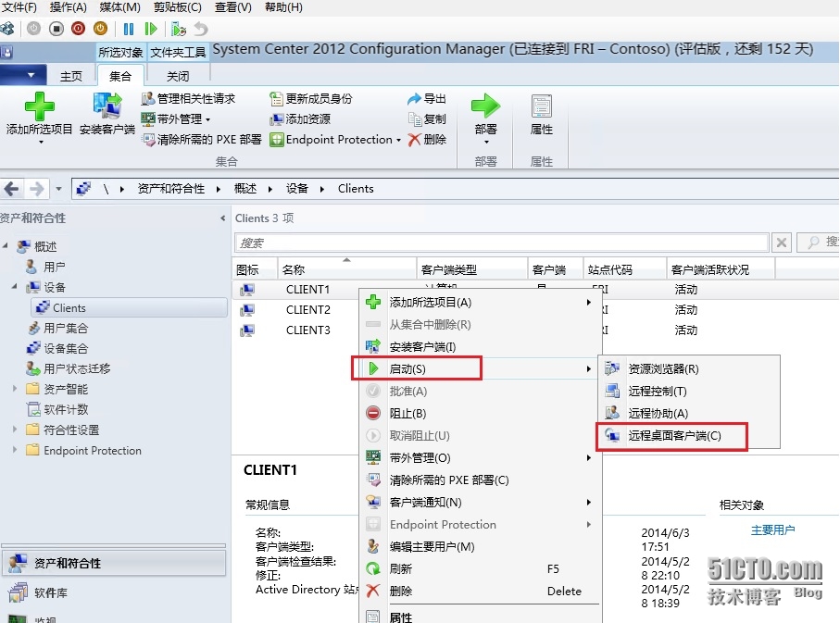Viewport: 840px width, 623px height.
Task: Click the navigation Back arrow
Action: coord(12,189)
